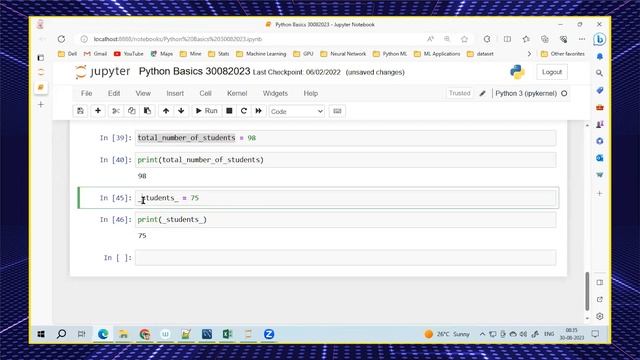Click the browser address bar

pos(253,39)
